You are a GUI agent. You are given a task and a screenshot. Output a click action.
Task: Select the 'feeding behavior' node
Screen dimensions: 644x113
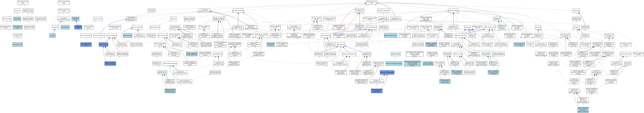(155, 27)
